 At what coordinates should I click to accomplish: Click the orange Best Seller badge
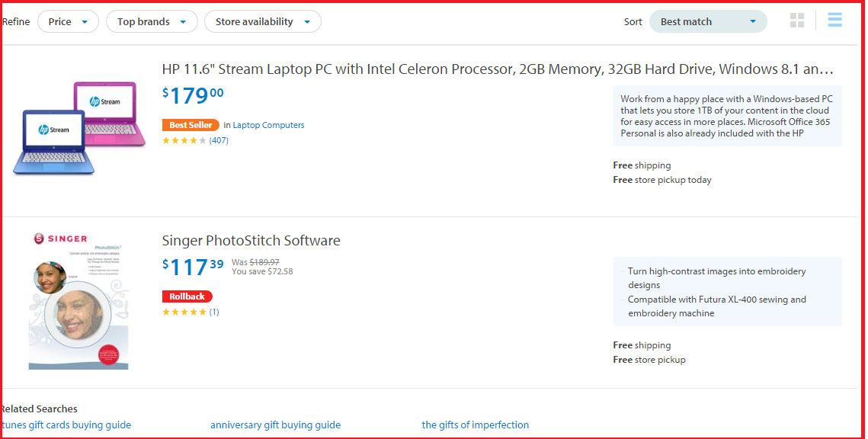pyautogui.click(x=191, y=125)
